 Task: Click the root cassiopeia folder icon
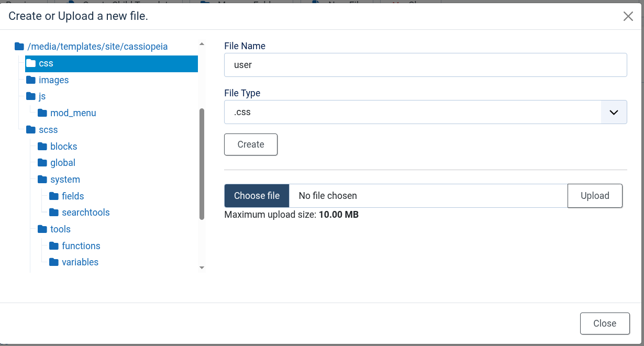[19, 47]
